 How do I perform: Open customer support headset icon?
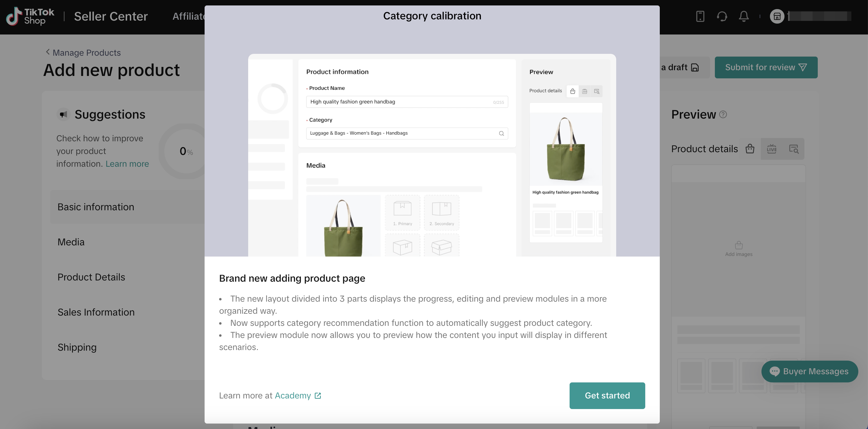722,16
